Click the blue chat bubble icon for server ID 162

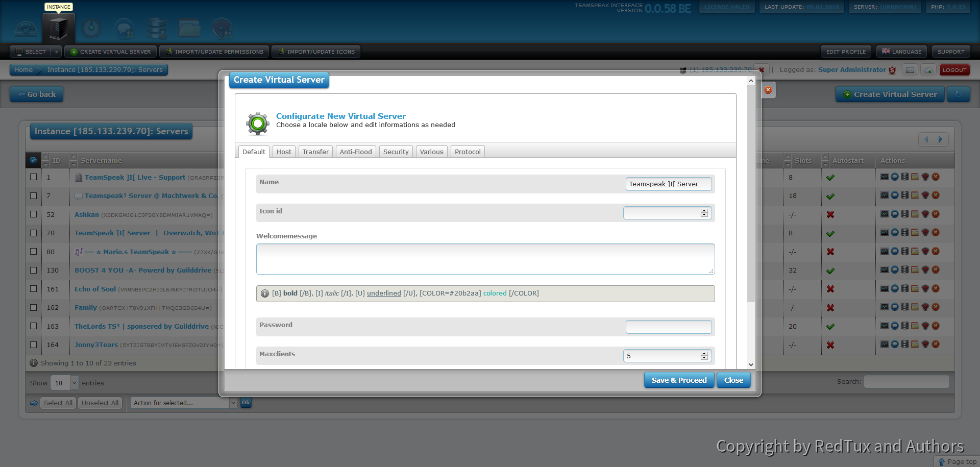point(895,307)
